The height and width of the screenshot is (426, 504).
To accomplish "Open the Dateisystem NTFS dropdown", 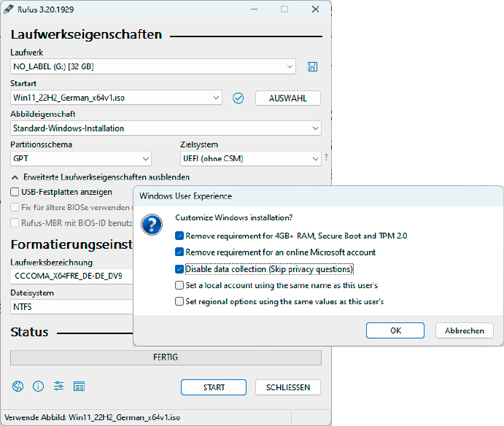I will pyautogui.click(x=71, y=307).
